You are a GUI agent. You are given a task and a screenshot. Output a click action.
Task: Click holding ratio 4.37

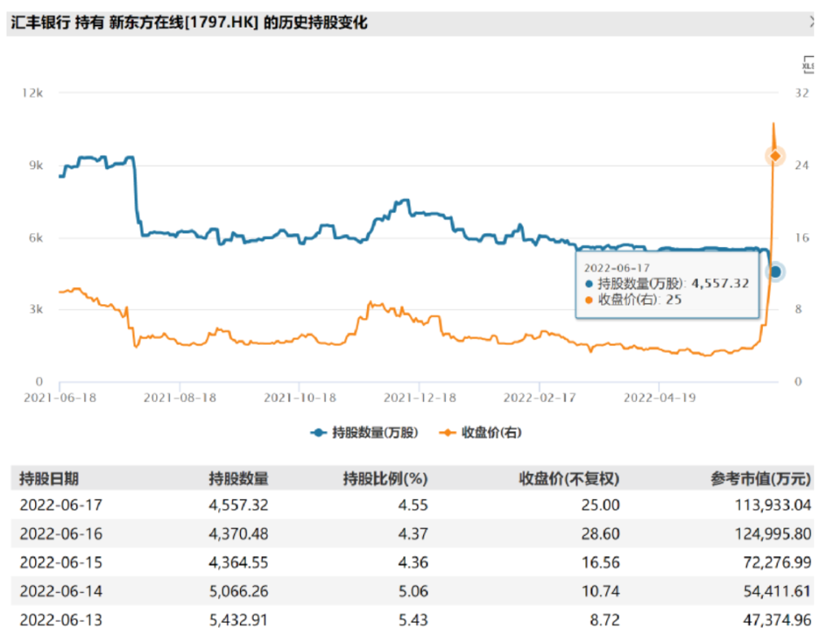coord(413,533)
